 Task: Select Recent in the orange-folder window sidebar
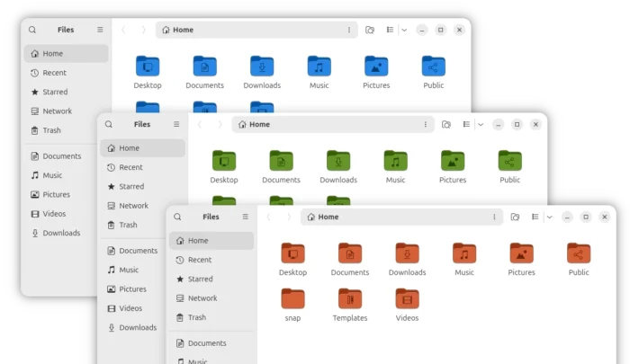pyautogui.click(x=211, y=260)
